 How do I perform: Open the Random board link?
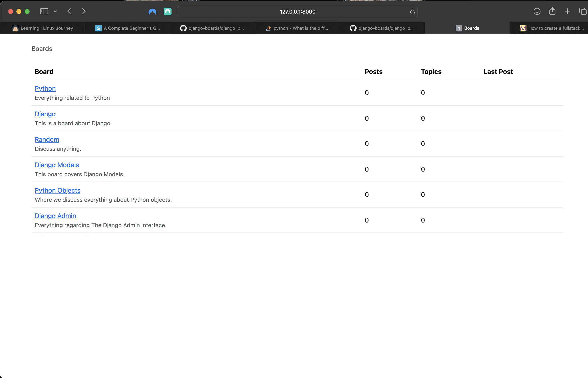tap(47, 139)
